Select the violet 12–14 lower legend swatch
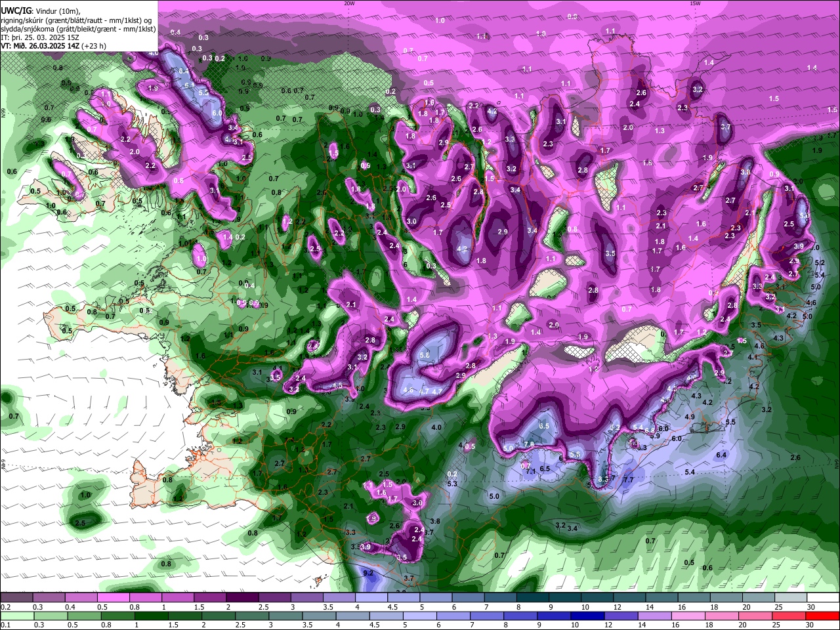Image resolution: width=840 pixels, height=630 pixels. [x=621, y=616]
